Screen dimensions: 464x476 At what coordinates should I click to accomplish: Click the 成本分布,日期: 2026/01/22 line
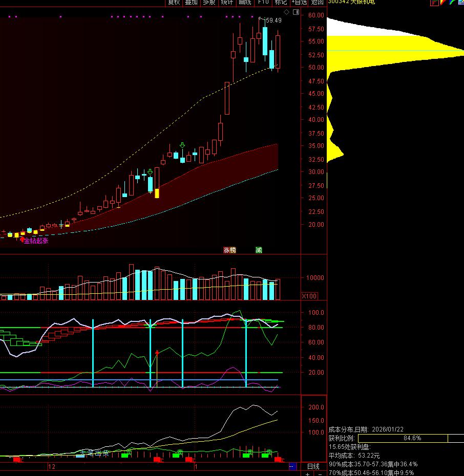pyautogui.click(x=366, y=429)
